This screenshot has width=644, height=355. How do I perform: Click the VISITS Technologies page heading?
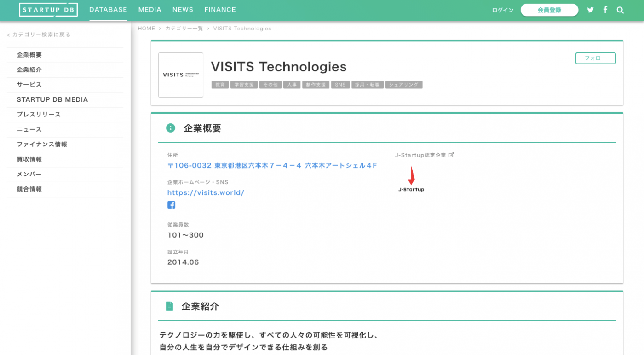[x=279, y=67]
